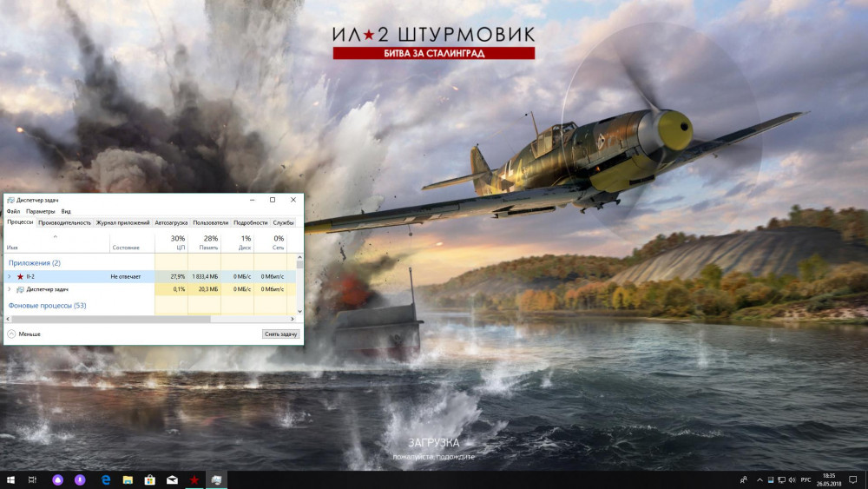Click the Не отвечает status cell
The height and width of the screenshot is (489, 868).
coord(126,276)
